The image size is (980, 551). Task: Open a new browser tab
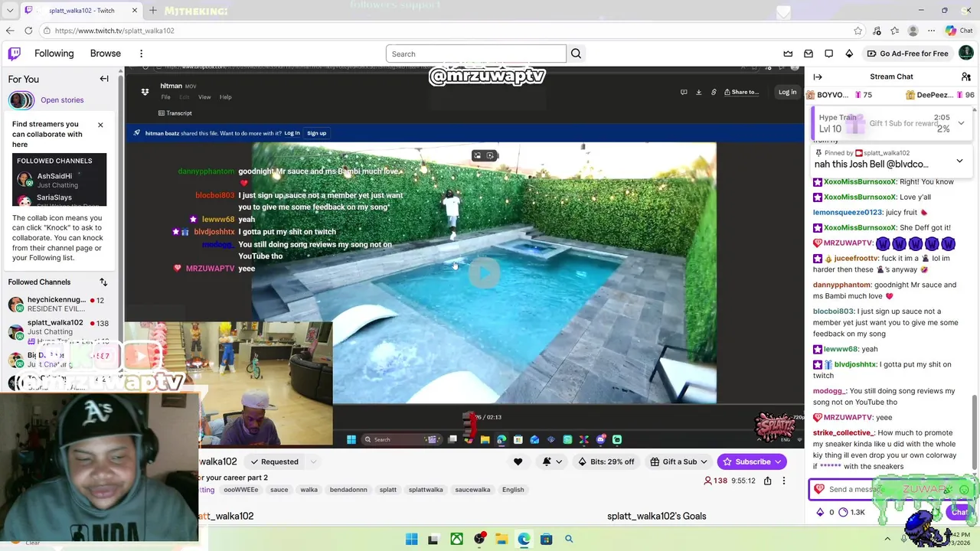[x=153, y=11]
